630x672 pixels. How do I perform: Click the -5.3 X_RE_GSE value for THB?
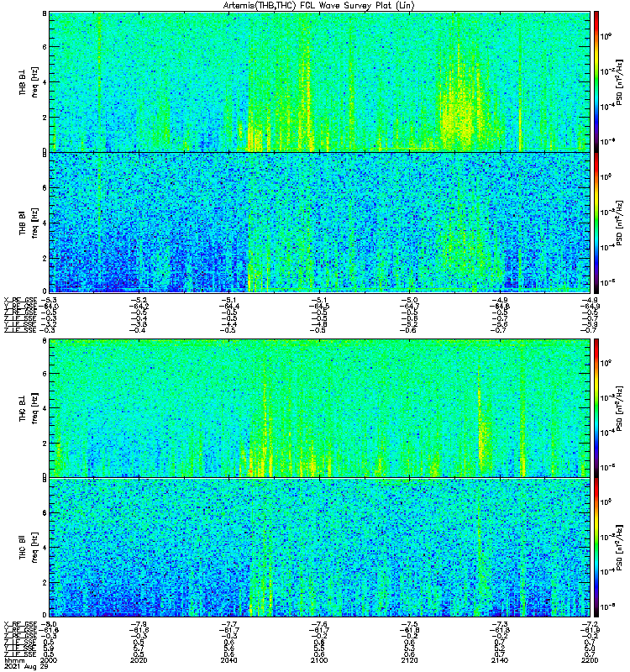coord(48,300)
